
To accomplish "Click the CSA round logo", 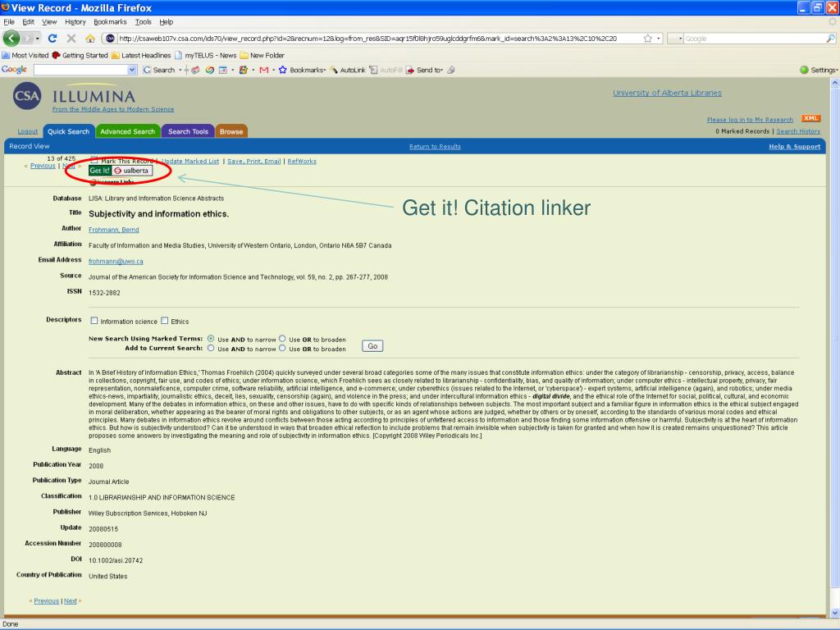I will point(27,96).
